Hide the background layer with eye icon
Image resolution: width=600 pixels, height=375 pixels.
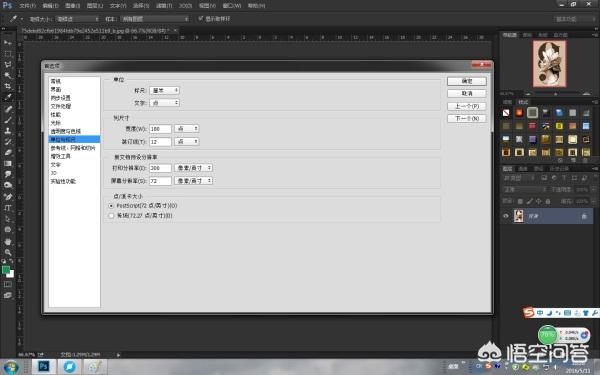506,216
